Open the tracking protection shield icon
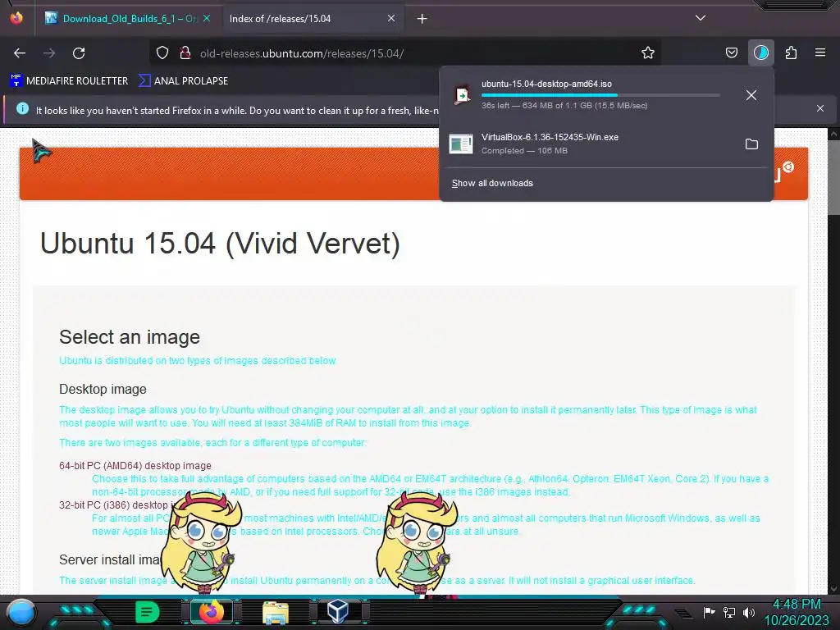 pos(162,53)
